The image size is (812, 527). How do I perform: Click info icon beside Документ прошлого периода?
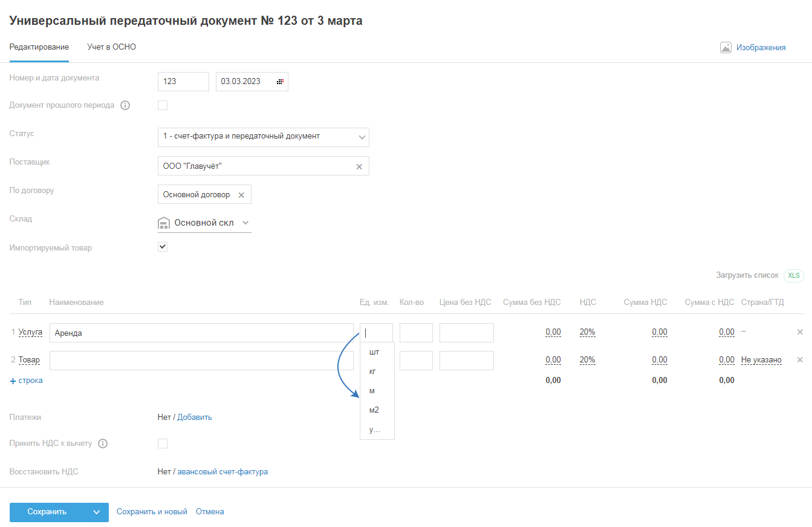point(125,105)
